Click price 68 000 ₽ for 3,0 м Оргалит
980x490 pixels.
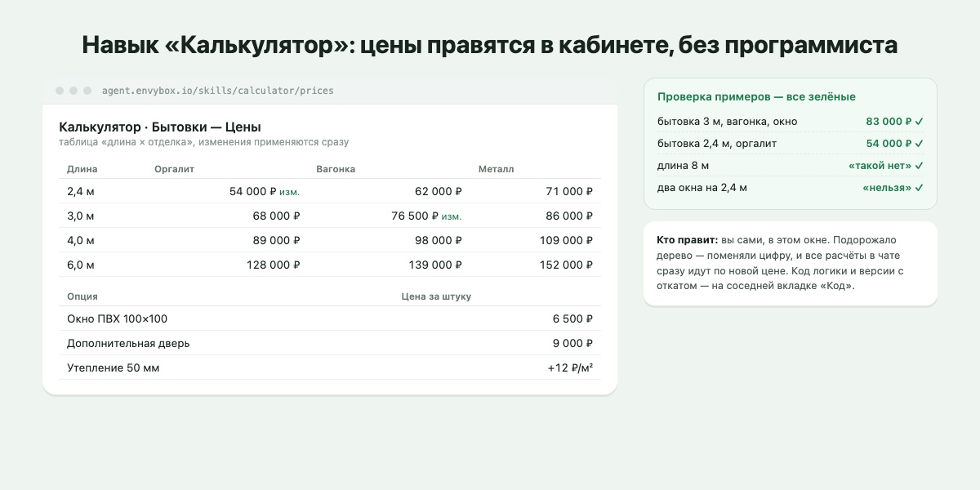pyautogui.click(x=276, y=216)
